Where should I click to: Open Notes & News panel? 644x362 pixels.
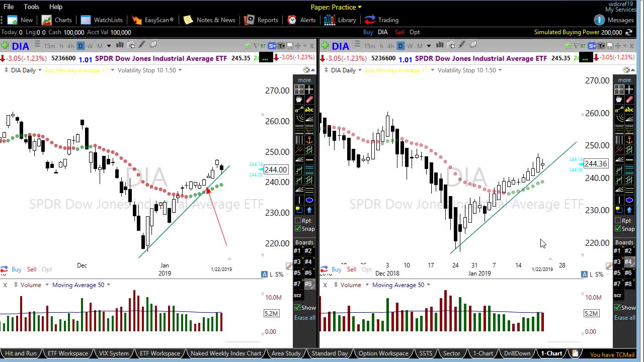pyautogui.click(x=209, y=20)
